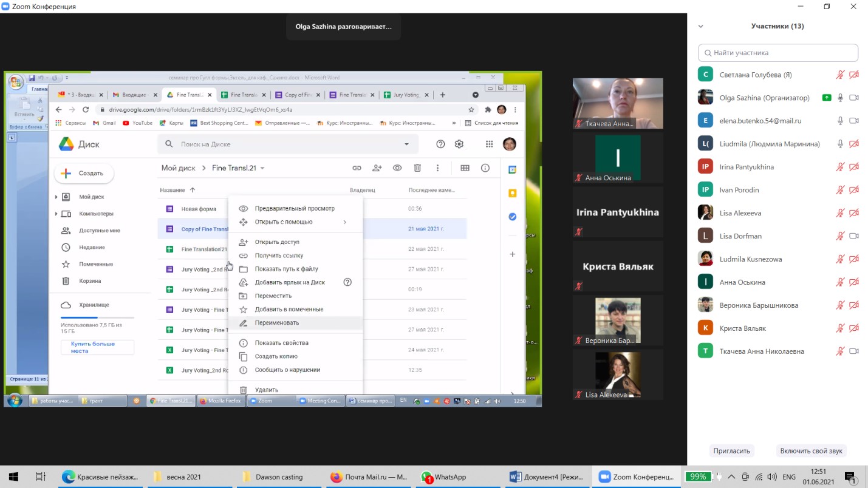
Task: Expand the Открыть с помощью submenu
Action: click(x=344, y=222)
